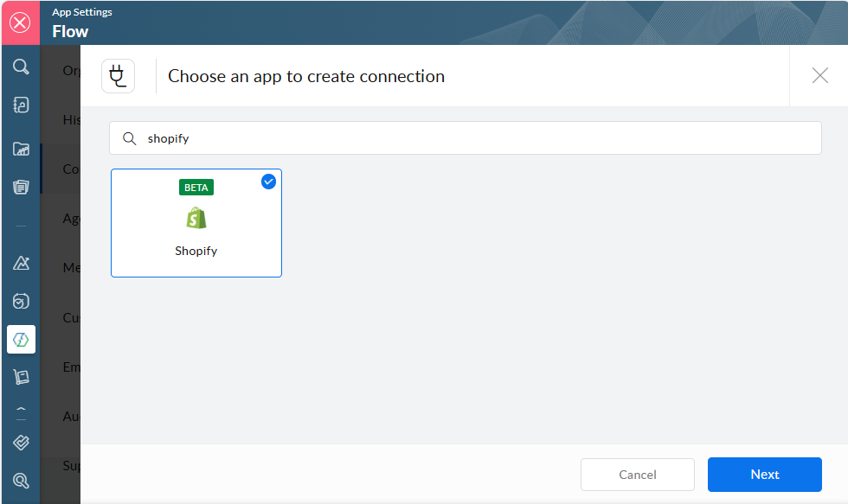This screenshot has width=848, height=504.
Task: Open the magnifier lookup icon at sidebar bottom
Action: (21, 481)
